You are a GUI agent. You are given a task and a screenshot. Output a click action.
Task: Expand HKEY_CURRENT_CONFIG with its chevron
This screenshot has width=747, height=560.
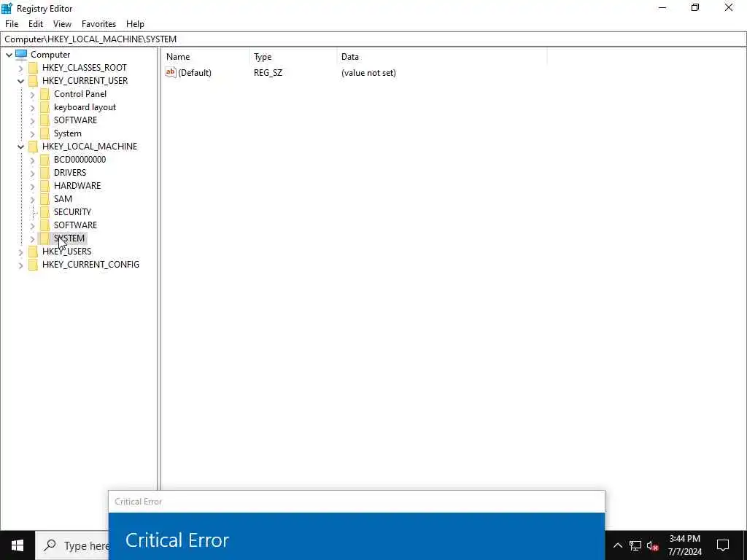click(20, 265)
